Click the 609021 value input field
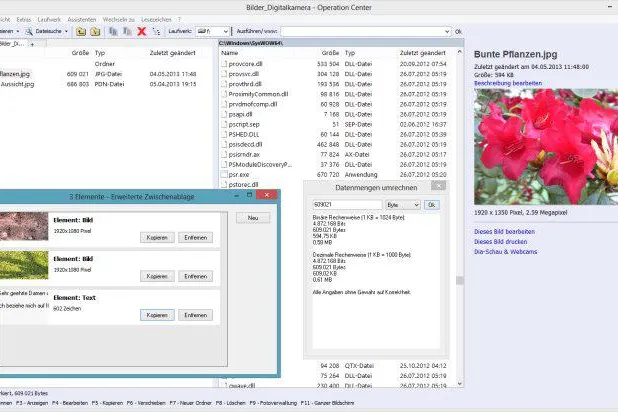Viewport: 618px width, 412px height. 347,205
